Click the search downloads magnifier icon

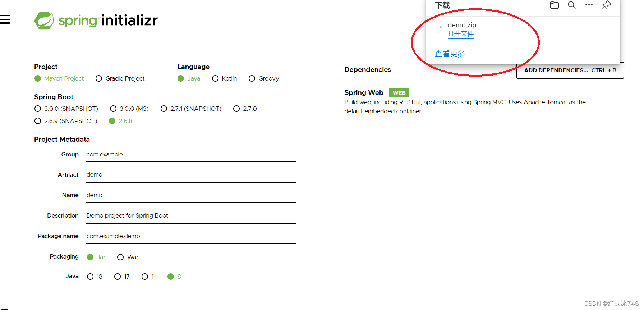pos(571,5)
